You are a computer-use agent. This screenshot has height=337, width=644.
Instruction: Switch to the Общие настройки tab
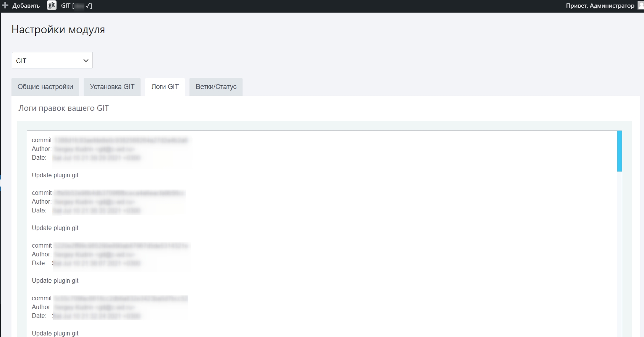(45, 87)
